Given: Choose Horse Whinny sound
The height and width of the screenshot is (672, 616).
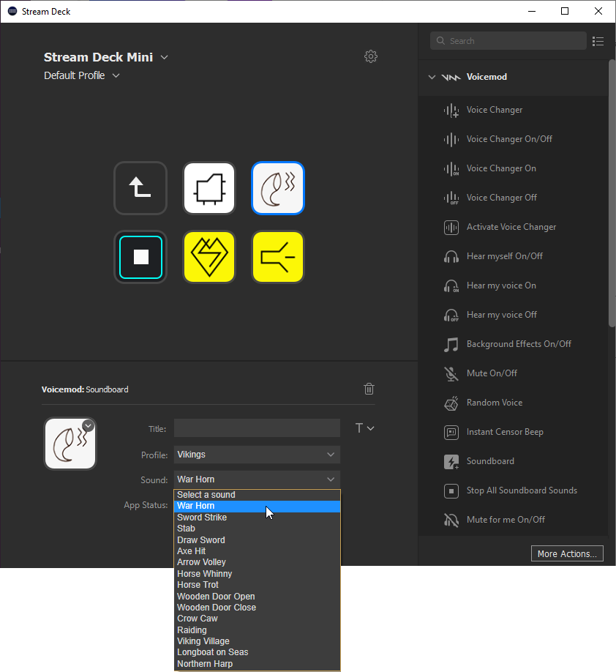Looking at the screenshot, I should tap(257, 573).
